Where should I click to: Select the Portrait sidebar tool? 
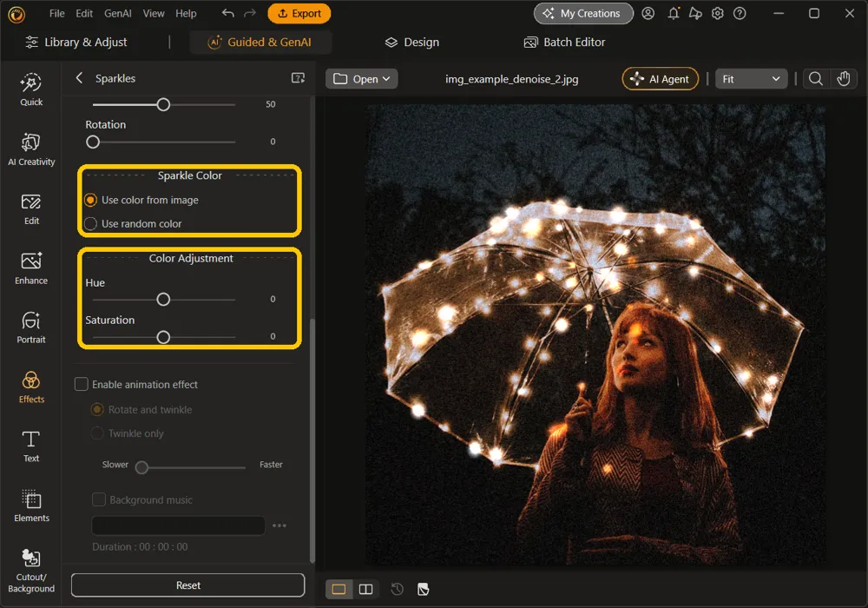31,327
